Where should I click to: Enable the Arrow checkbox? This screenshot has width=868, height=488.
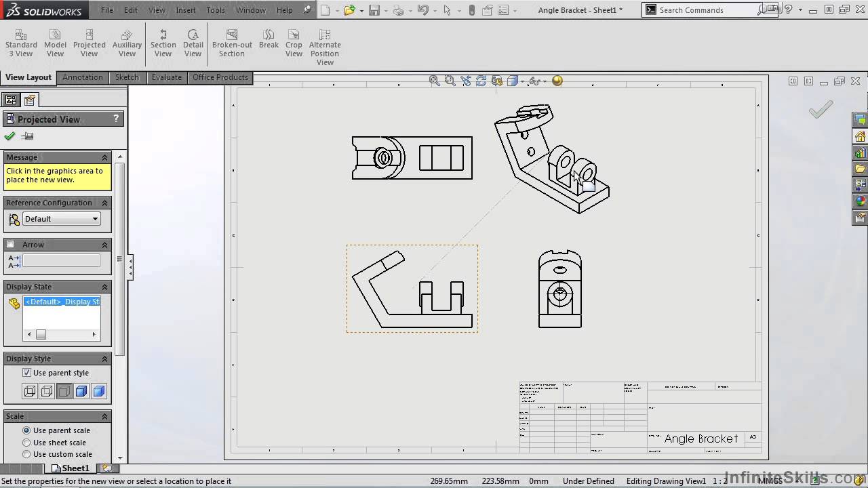point(10,245)
